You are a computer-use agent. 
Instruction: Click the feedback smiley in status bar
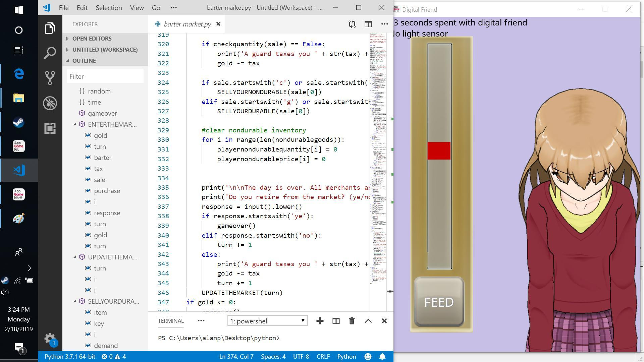pyautogui.click(x=368, y=357)
